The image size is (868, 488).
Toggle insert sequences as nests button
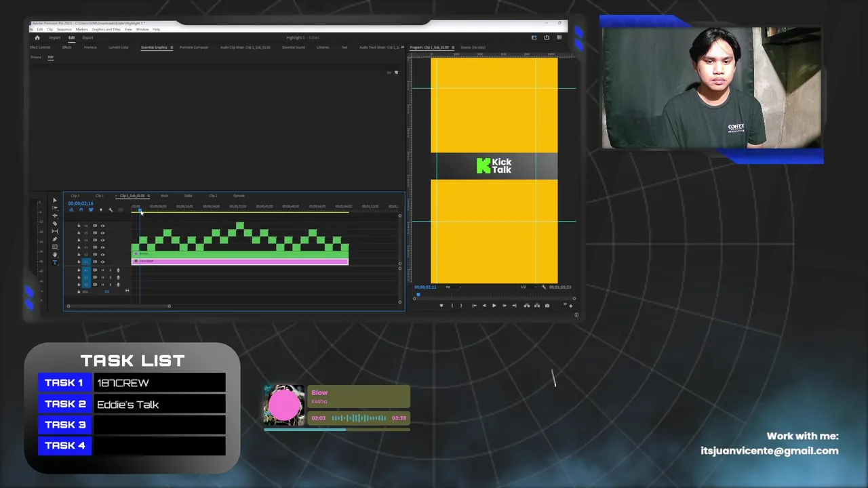point(71,209)
